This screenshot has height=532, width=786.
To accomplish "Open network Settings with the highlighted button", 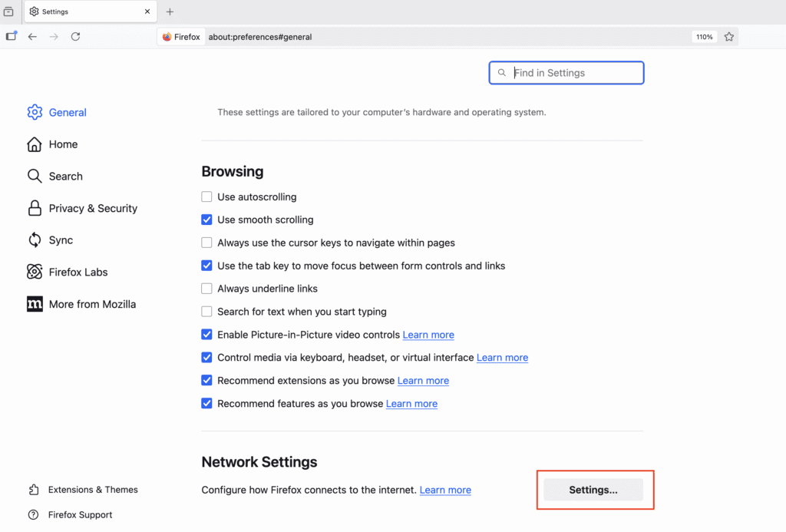I will (x=593, y=489).
